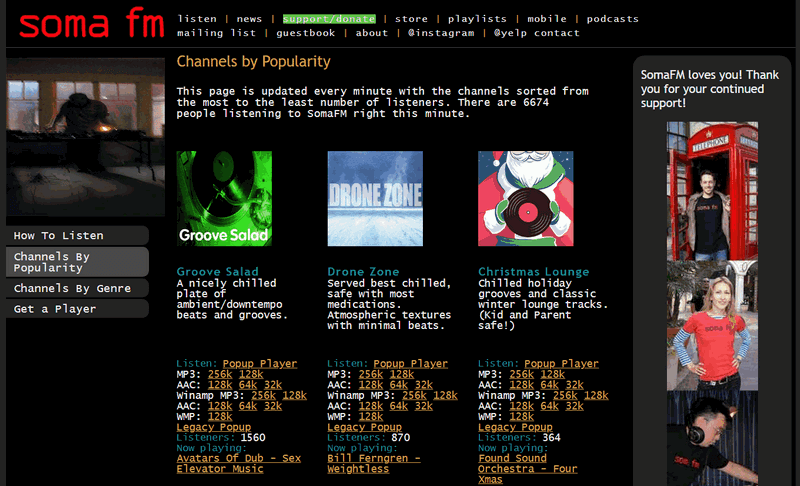Click Christmas Lounge listener count 364
This screenshot has width=800, height=486.
coord(552,438)
